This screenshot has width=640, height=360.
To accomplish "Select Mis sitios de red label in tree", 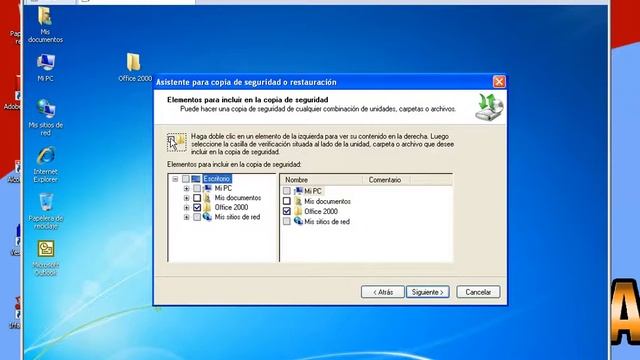I will pos(237,217).
